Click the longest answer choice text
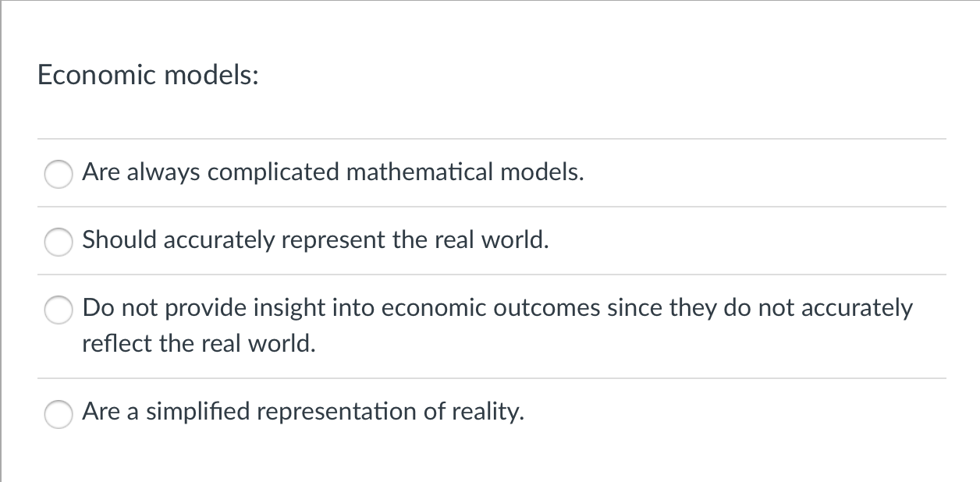The width and height of the screenshot is (980, 482). tap(497, 307)
